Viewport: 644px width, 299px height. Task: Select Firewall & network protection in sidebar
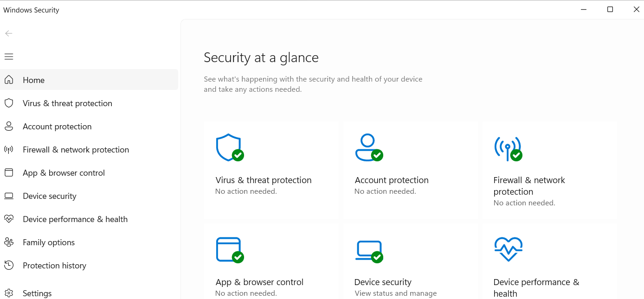point(89,149)
